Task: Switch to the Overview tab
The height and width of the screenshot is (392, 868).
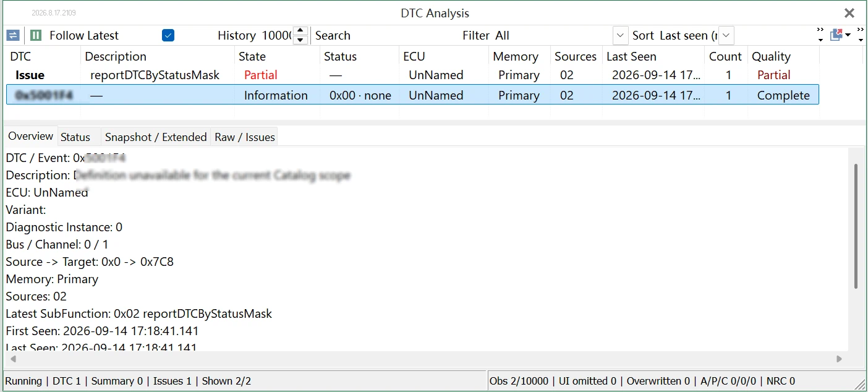Action: (x=31, y=136)
